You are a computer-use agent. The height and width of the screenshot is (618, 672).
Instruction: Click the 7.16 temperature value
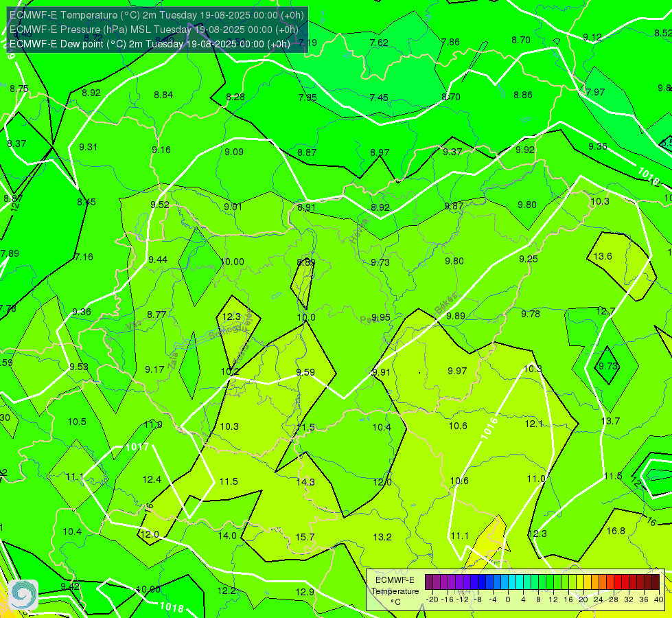tap(84, 257)
